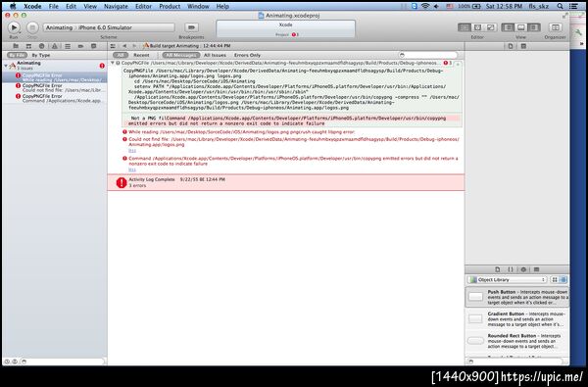Show the Symbol navigator

click(x=28, y=46)
